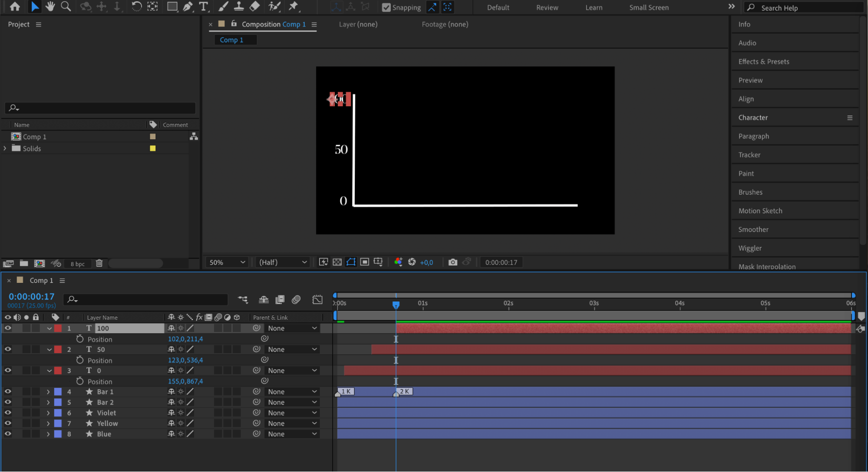Select the Zoom magnifier tool
The height and width of the screenshot is (472, 868).
(x=66, y=7)
